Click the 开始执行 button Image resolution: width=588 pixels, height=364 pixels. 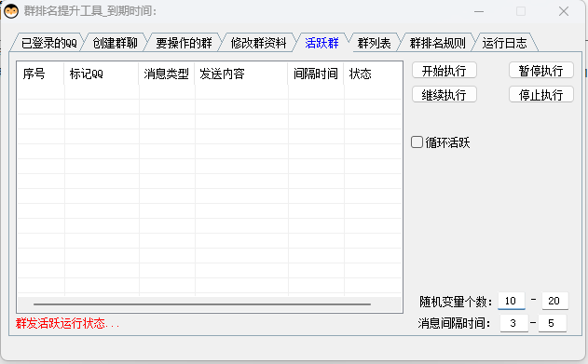444,71
